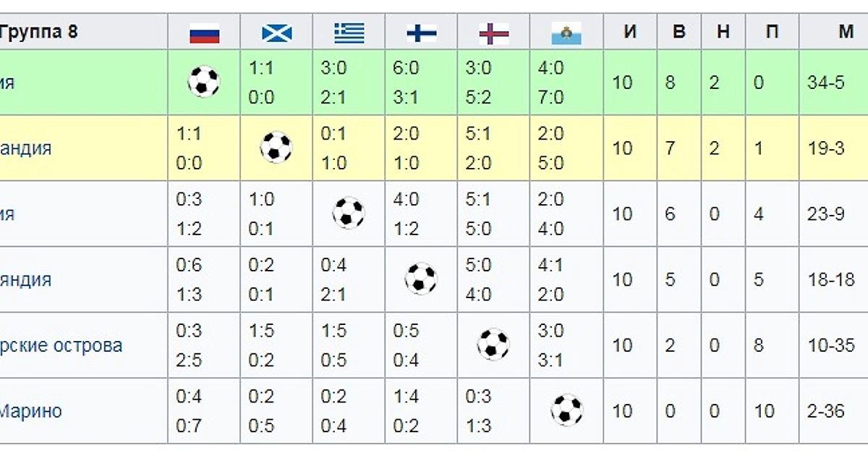Click the soccer ball in first row

click(204, 82)
